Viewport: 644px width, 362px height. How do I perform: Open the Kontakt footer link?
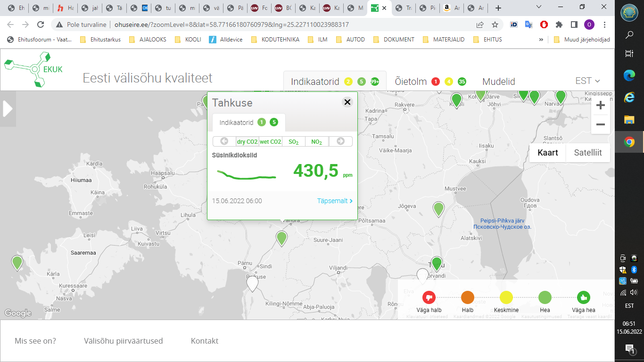205,341
